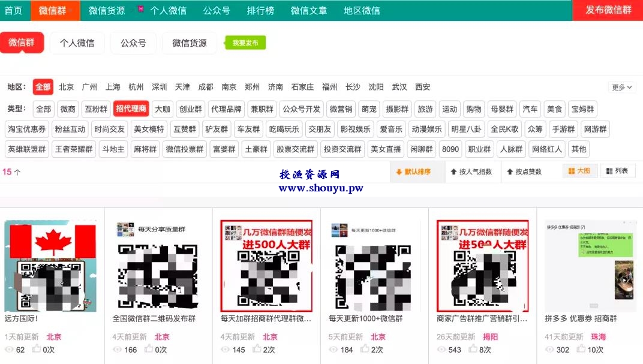Click the like icon showing 8次
643x364 pixels.
(473, 349)
